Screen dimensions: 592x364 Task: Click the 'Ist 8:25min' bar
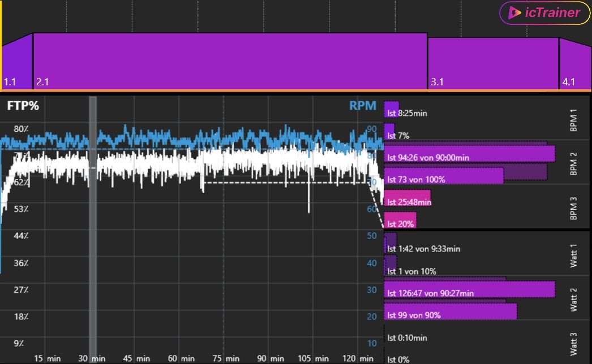392,110
